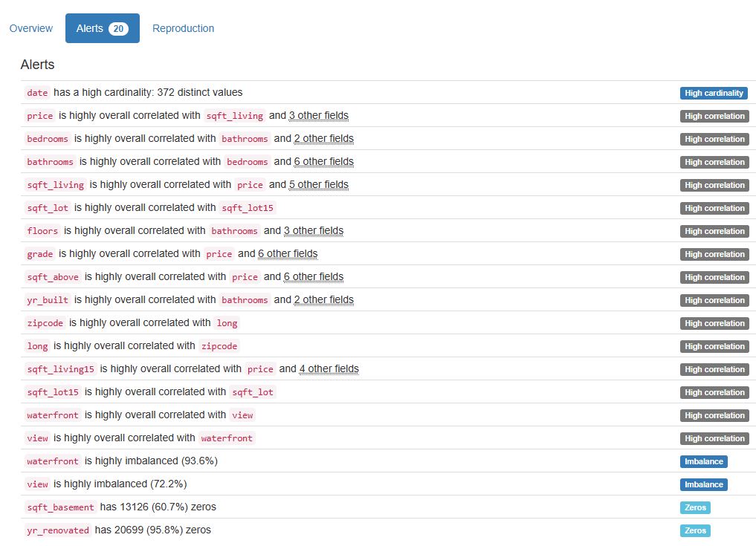Click the Imbalance badge for waterfront

pos(703,461)
